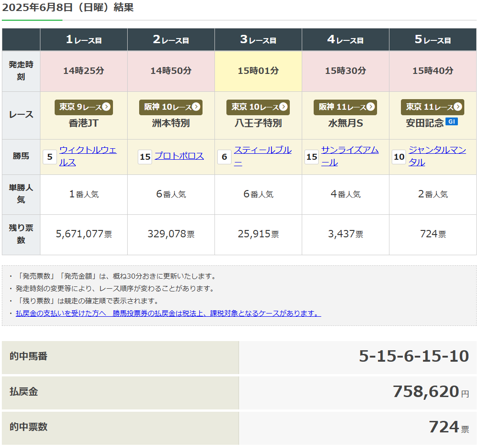Viewport: 479px width, 448px height.
Task: Click the 単勝人気 row header
Action: tap(21, 194)
